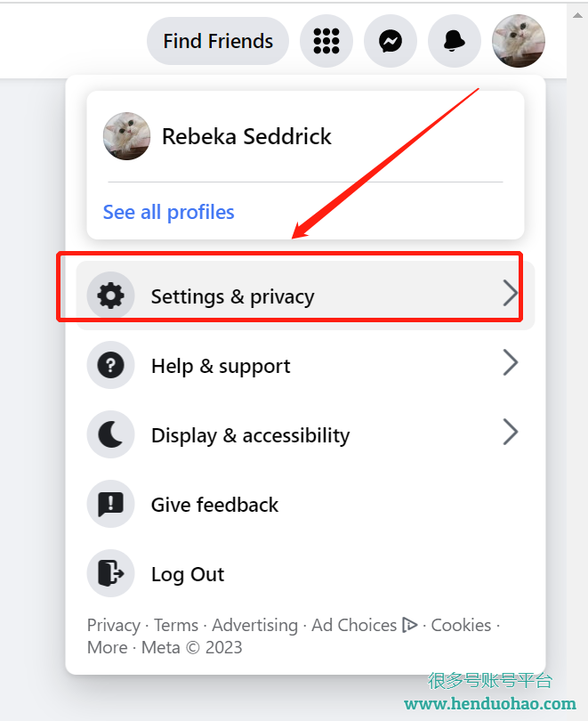
Task: Open the Messenger chat icon
Action: tap(391, 41)
